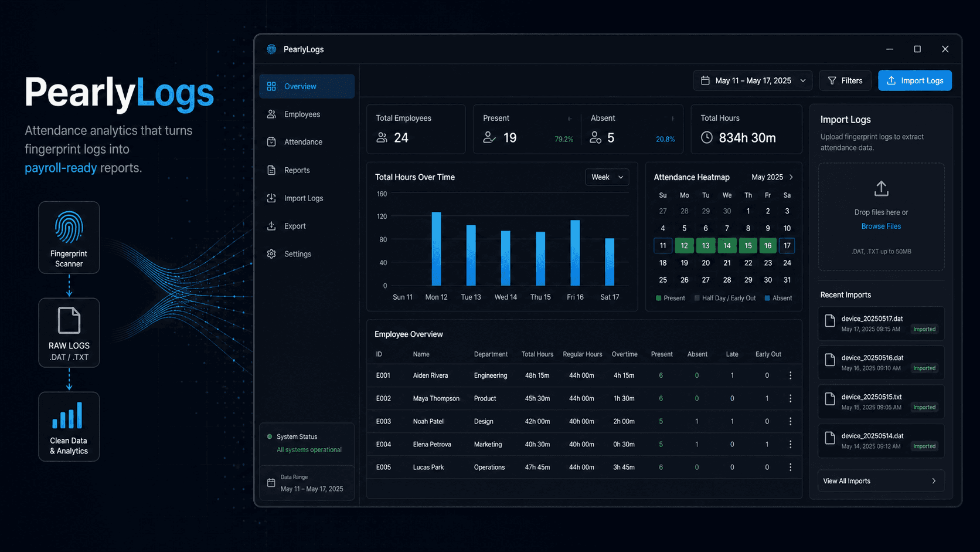The image size is (980, 552).
Task: Click the 'All systems operational' status text
Action: [309, 450]
